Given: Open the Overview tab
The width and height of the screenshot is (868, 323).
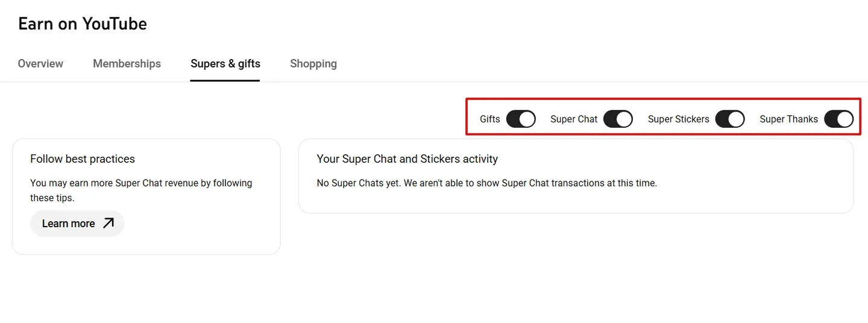Looking at the screenshot, I should 40,64.
